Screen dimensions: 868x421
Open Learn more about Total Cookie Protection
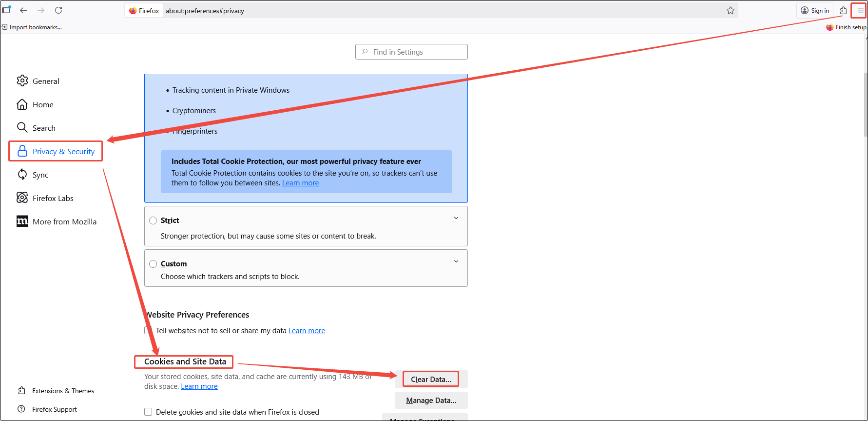click(x=300, y=183)
